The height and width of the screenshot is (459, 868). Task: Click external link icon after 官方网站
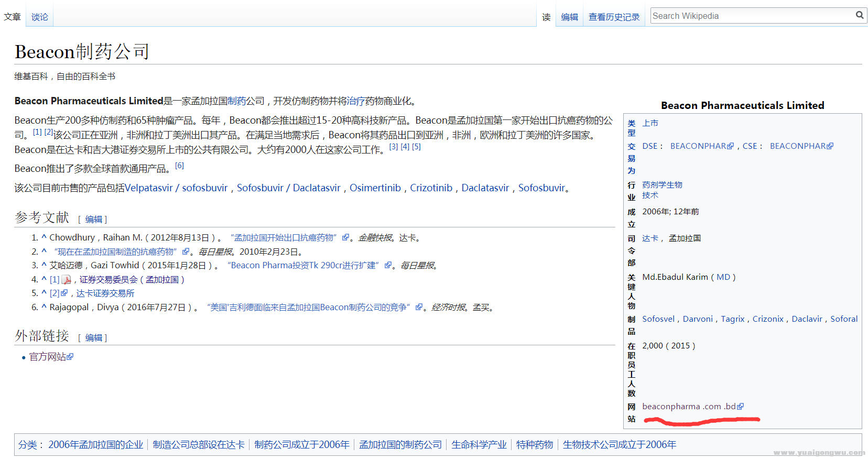pyautogui.click(x=70, y=357)
